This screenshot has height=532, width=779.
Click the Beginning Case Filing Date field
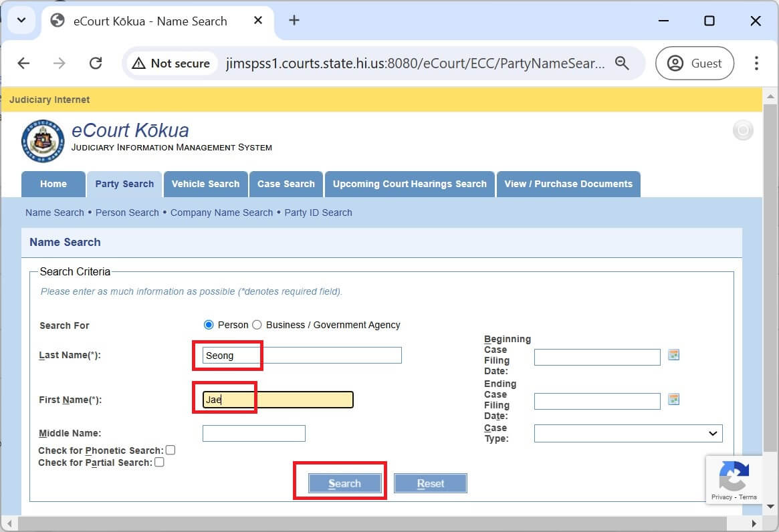[x=597, y=357]
